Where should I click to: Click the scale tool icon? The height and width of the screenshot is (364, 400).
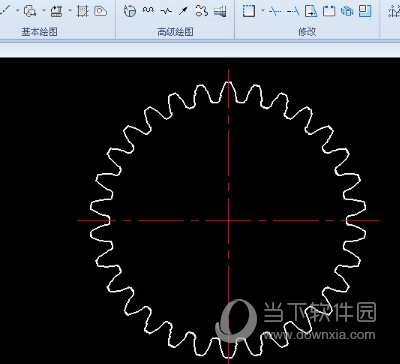click(365, 11)
